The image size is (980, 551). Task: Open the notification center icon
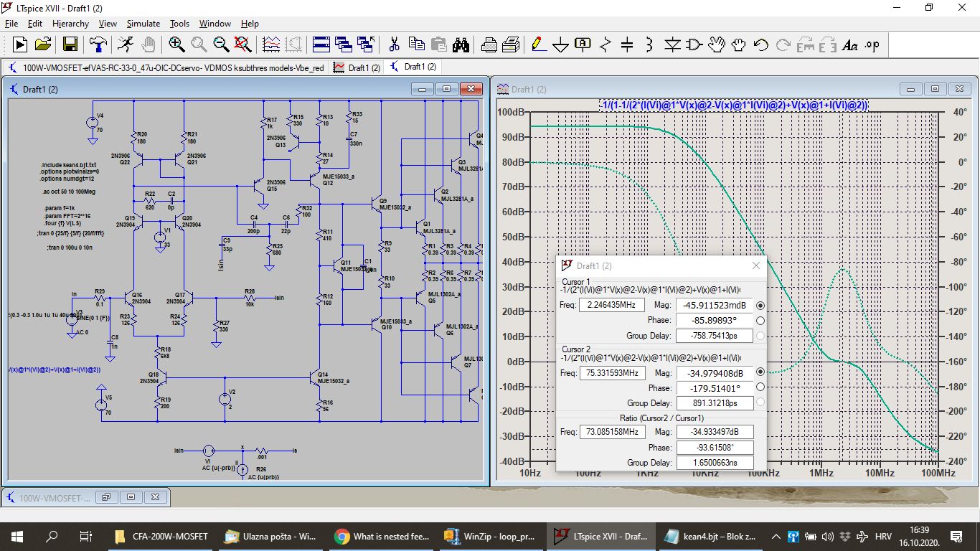(956, 537)
